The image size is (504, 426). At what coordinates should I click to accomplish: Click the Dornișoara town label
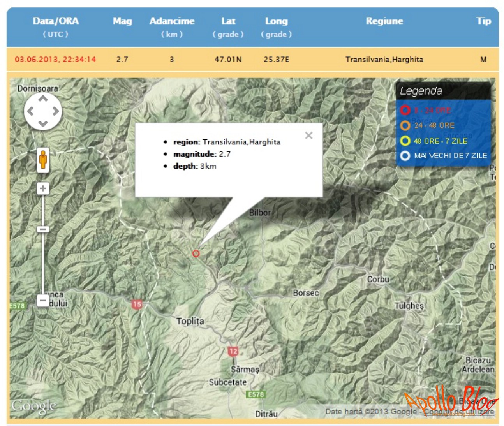pos(38,89)
